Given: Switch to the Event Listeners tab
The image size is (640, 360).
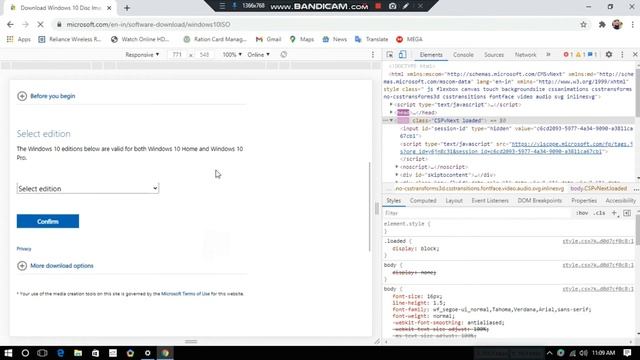Looking at the screenshot, I should (x=490, y=200).
